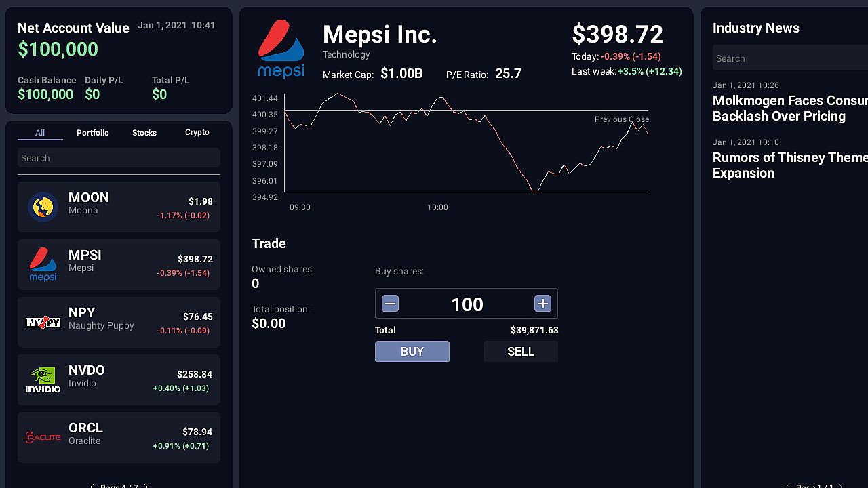Focus the stock list search field
The image size is (868, 488).
[119, 158]
